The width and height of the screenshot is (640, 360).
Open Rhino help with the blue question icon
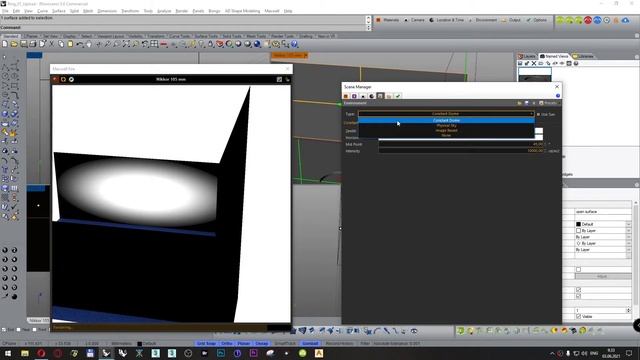pyautogui.click(x=294, y=44)
